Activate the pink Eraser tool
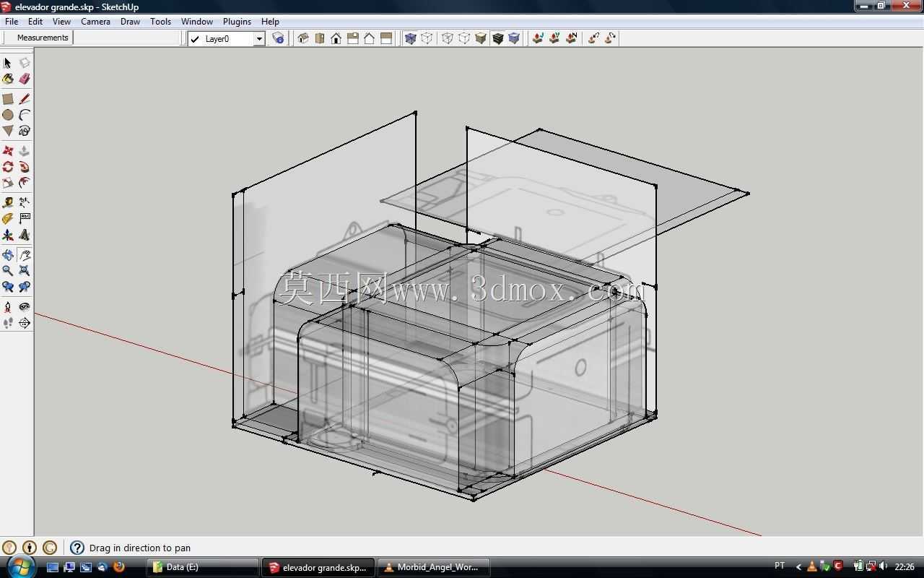This screenshot has width=924, height=578. pos(25,79)
